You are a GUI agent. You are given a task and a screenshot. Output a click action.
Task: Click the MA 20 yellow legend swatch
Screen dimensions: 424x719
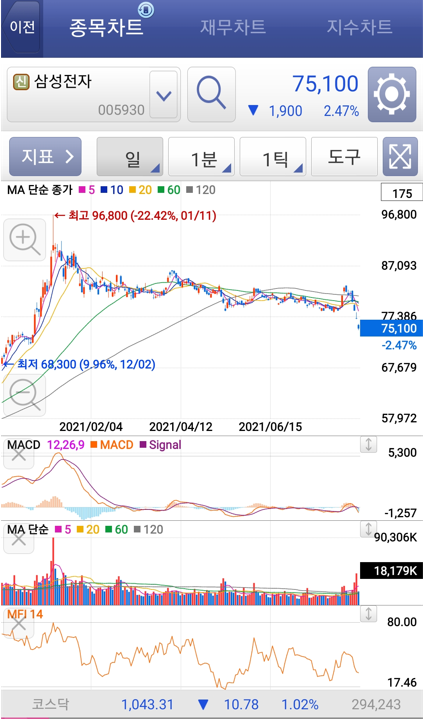point(132,190)
